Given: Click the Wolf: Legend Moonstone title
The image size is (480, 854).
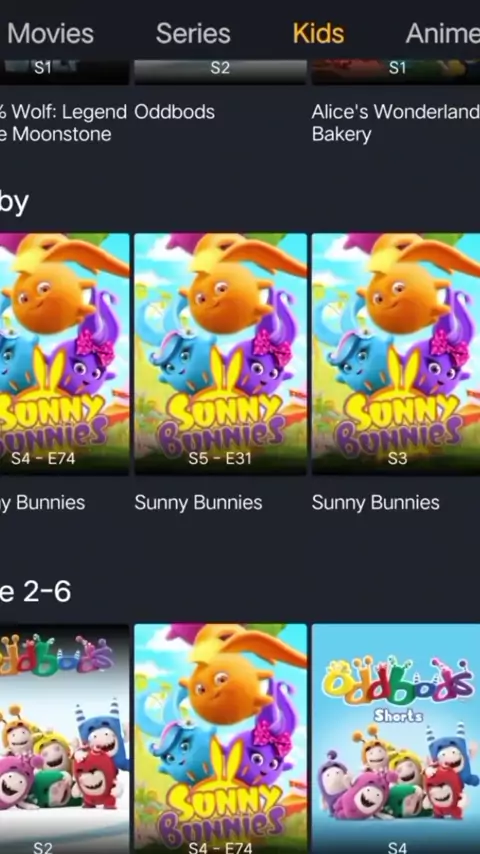Looking at the screenshot, I should pyautogui.click(x=63, y=123).
